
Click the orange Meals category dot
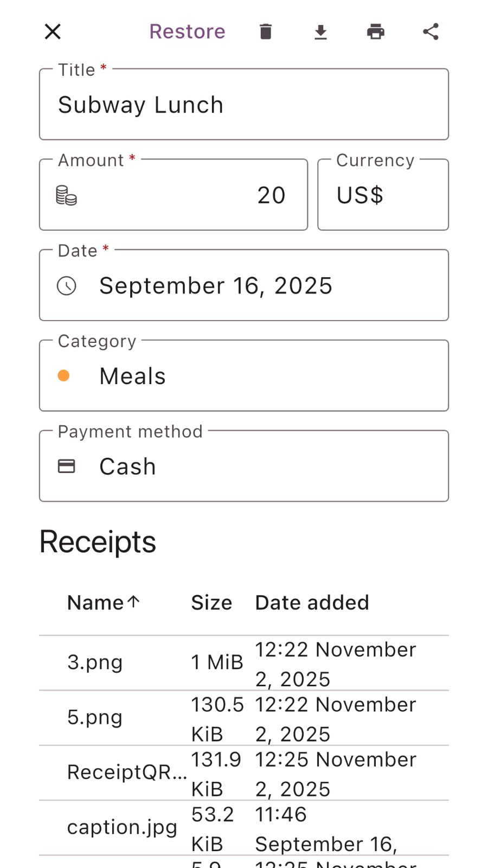pyautogui.click(x=63, y=376)
